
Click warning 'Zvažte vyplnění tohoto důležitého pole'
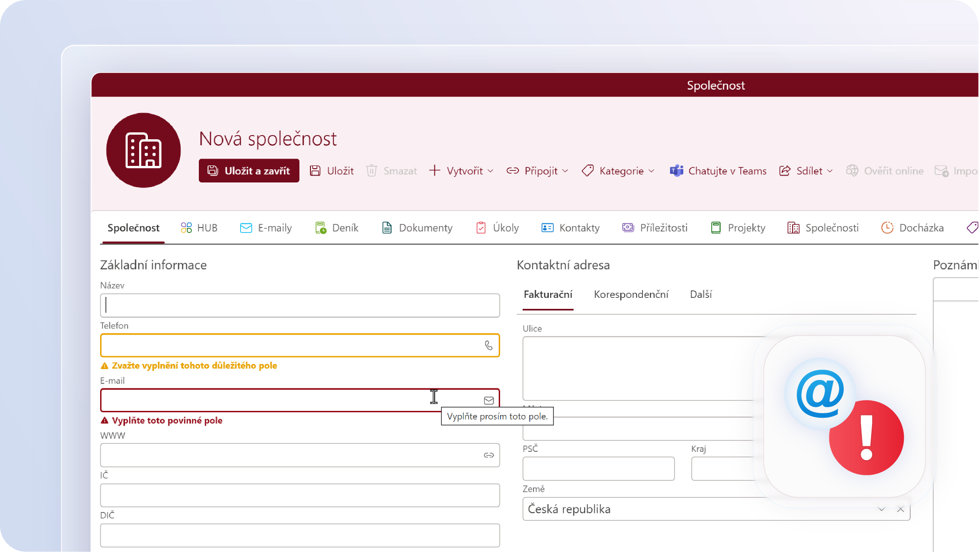pyautogui.click(x=194, y=365)
